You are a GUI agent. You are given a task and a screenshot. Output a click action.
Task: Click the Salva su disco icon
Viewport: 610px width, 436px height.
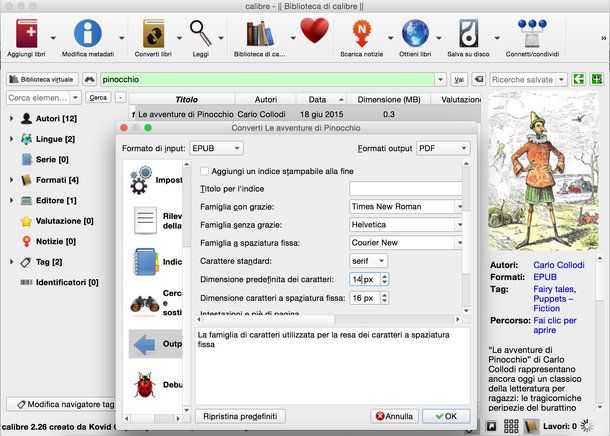468,34
